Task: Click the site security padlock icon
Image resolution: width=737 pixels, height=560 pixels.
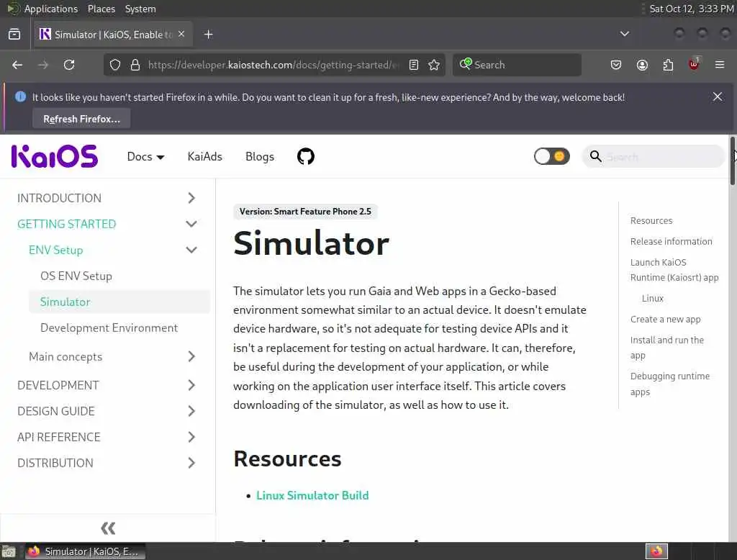Action: 135,65
